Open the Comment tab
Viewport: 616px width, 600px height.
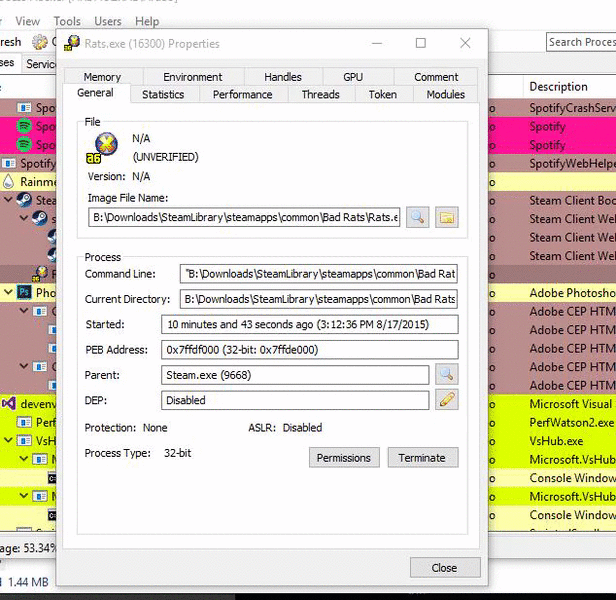[x=436, y=77]
